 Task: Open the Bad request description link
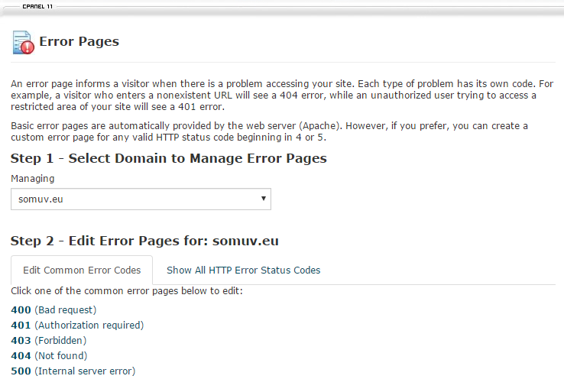pyautogui.click(x=66, y=310)
